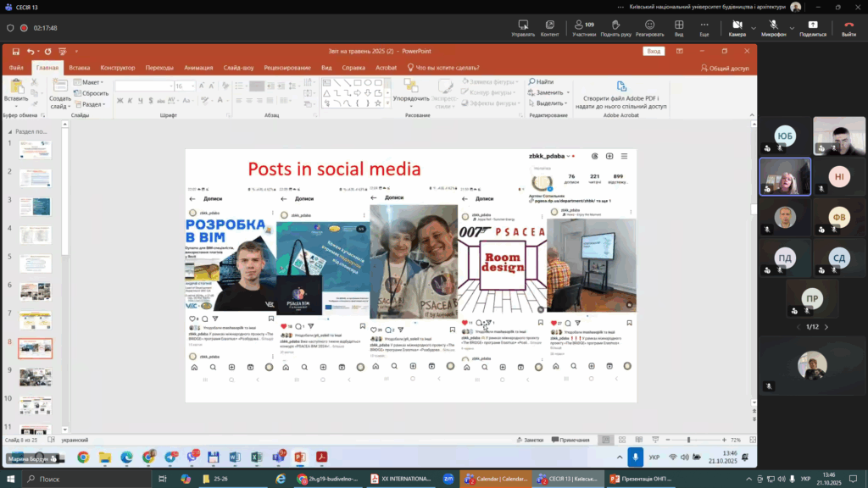Open the Макет layout dropdown
868x488 pixels.
tap(91, 82)
